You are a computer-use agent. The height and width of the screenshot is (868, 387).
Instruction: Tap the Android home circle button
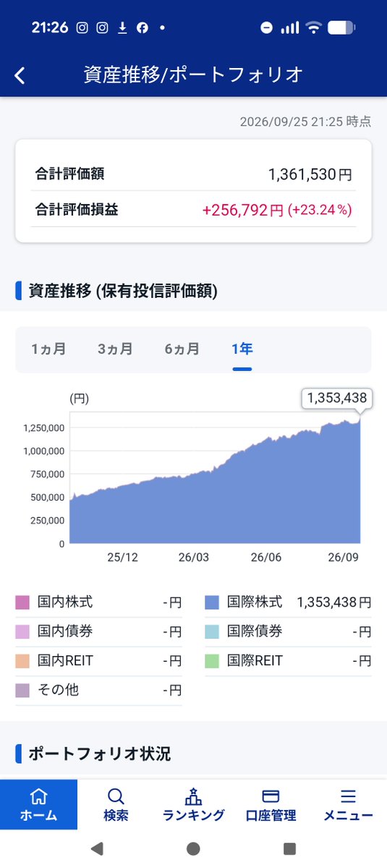(193, 848)
